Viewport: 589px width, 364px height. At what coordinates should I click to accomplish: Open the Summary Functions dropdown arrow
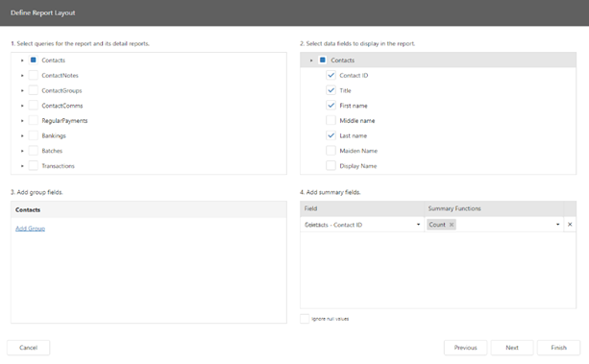coord(558,225)
